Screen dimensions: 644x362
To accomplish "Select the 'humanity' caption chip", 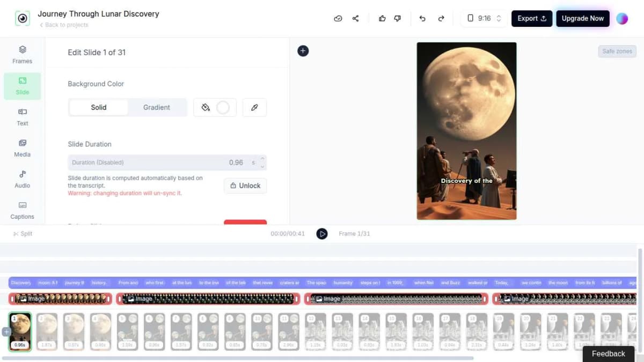I will pos(343,283).
